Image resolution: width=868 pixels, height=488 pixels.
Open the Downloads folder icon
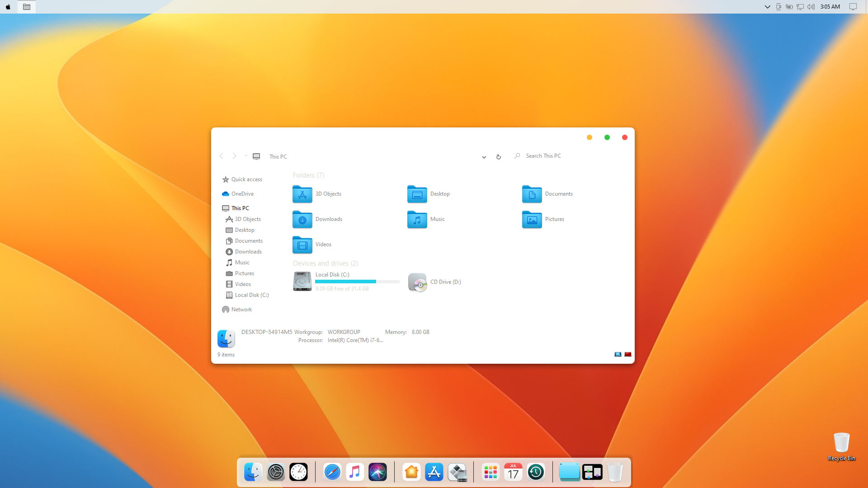pyautogui.click(x=302, y=220)
